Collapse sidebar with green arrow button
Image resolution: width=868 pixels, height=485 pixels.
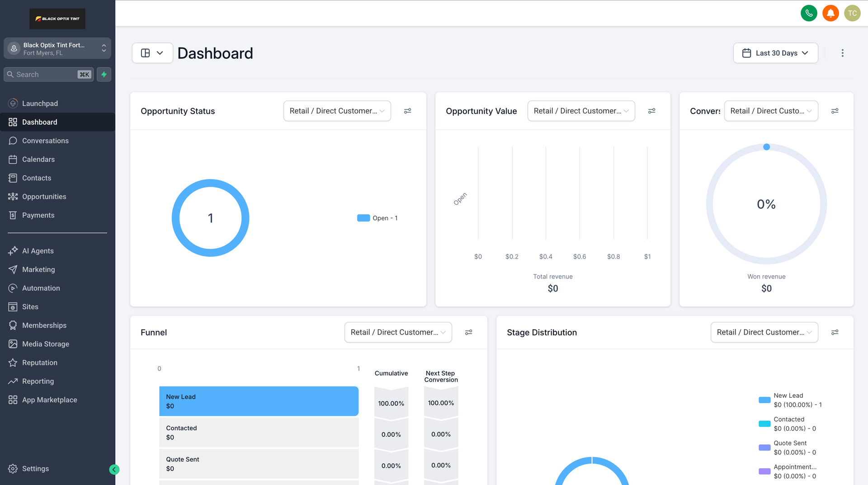coord(114,470)
